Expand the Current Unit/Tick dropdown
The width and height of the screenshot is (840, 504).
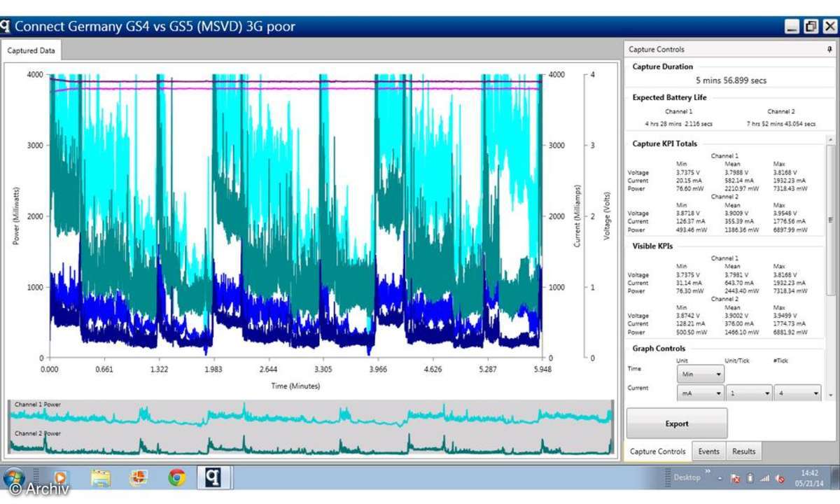[748, 394]
